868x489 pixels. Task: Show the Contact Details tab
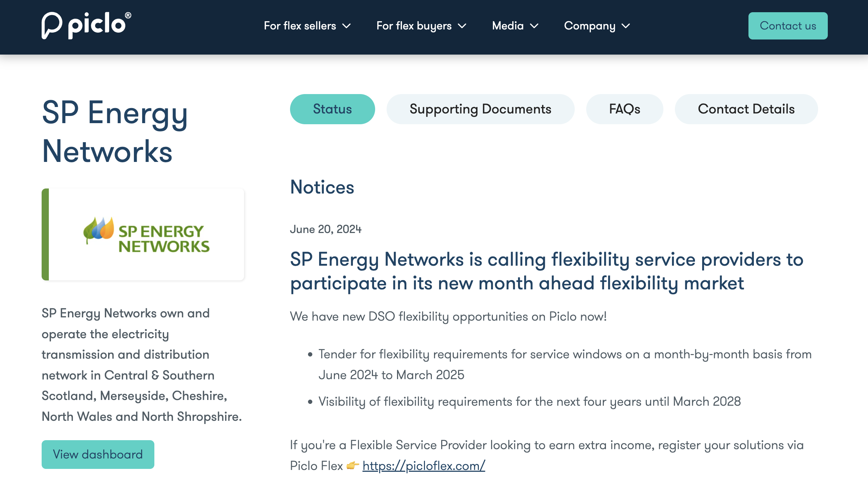tap(746, 109)
